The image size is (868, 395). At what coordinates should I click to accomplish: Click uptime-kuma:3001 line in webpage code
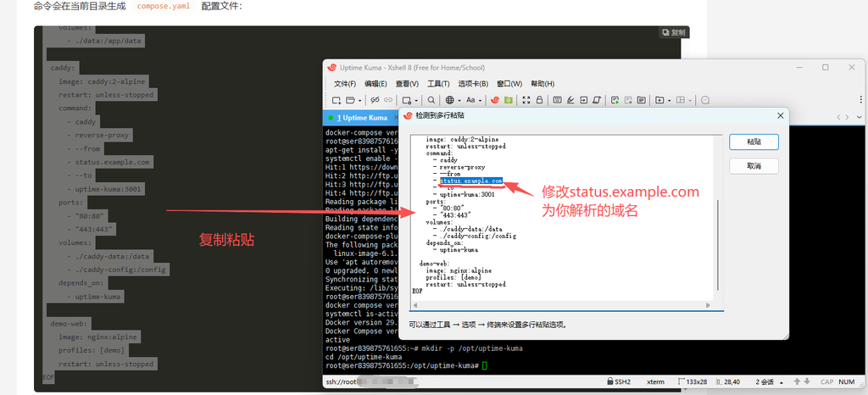pyautogui.click(x=108, y=189)
